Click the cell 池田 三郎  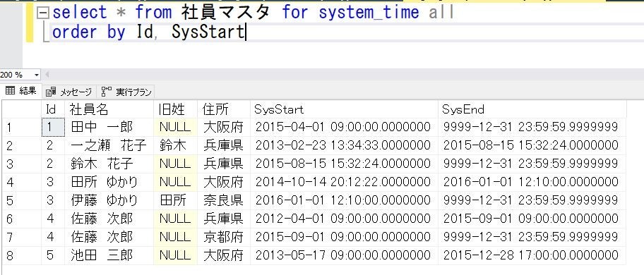(x=109, y=255)
